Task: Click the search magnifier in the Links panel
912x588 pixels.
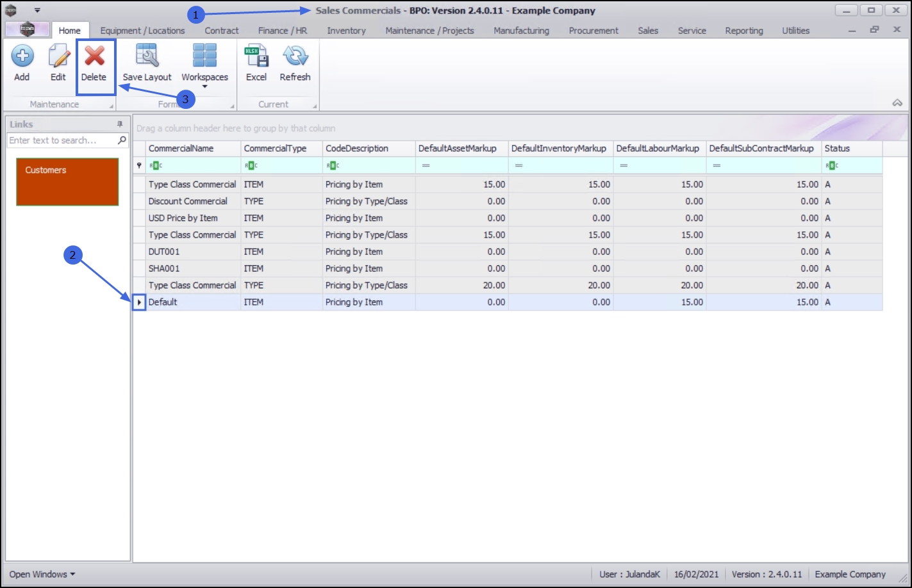Action: pyautogui.click(x=122, y=140)
